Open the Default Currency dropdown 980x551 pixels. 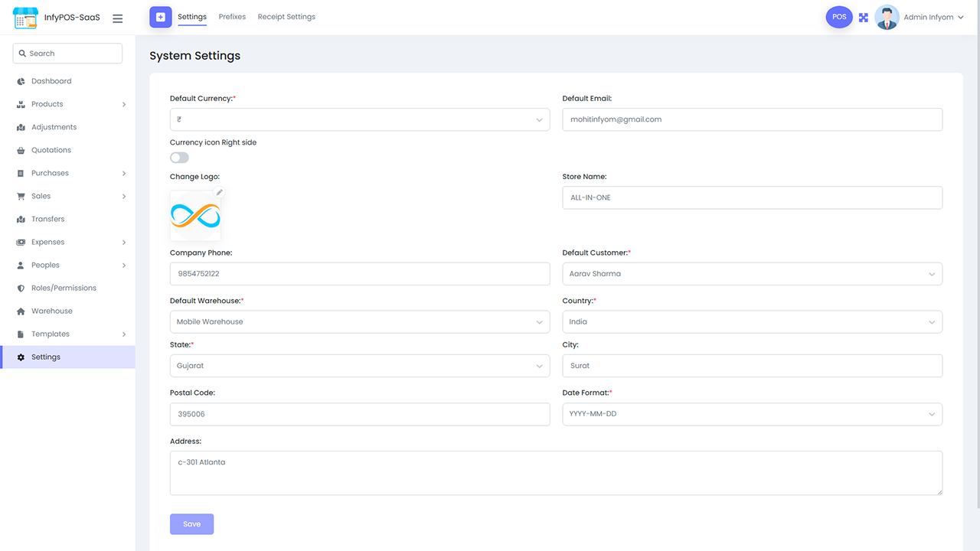click(360, 119)
